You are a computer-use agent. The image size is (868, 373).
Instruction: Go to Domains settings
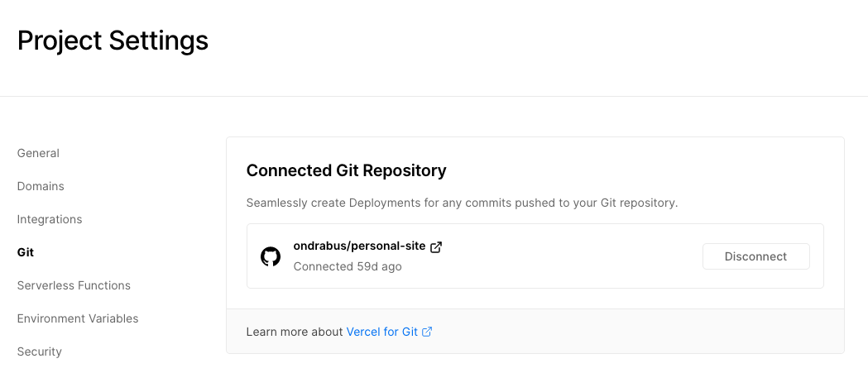[x=41, y=186]
